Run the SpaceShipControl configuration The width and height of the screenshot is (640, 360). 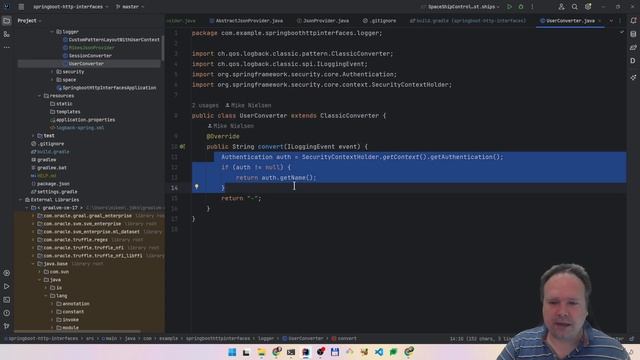pyautogui.click(x=509, y=7)
